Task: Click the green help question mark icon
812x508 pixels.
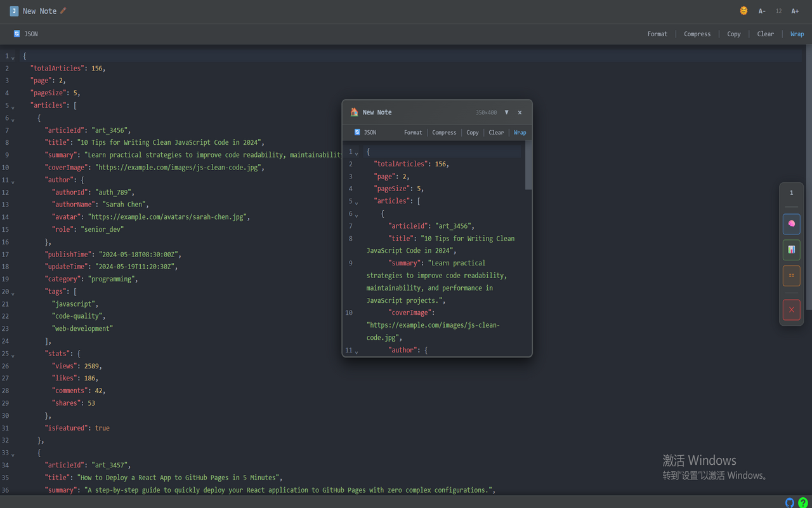Action: (x=803, y=502)
